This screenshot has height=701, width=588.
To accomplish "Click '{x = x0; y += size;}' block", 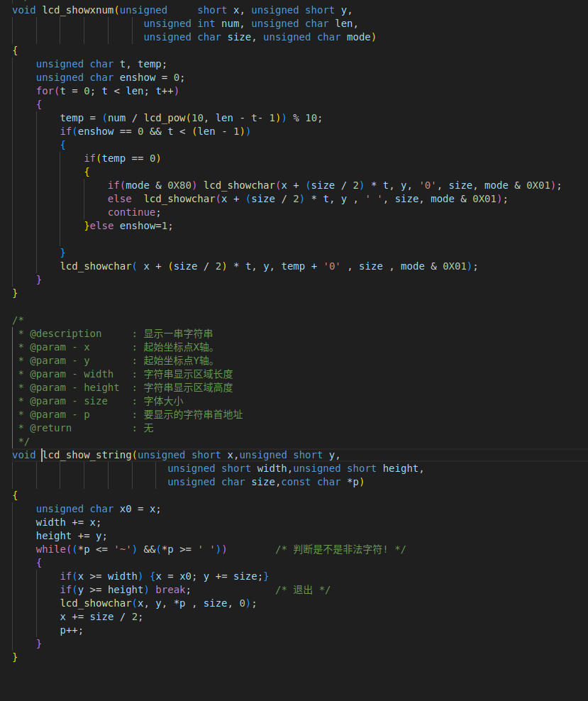I will coord(209,576).
